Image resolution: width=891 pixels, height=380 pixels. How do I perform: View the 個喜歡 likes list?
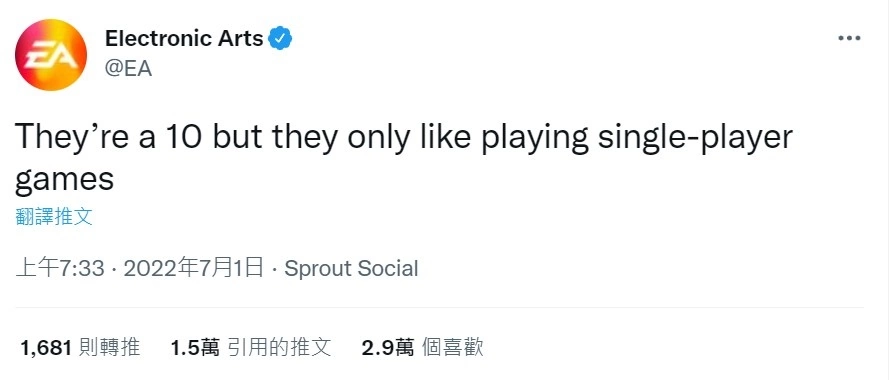[452, 348]
